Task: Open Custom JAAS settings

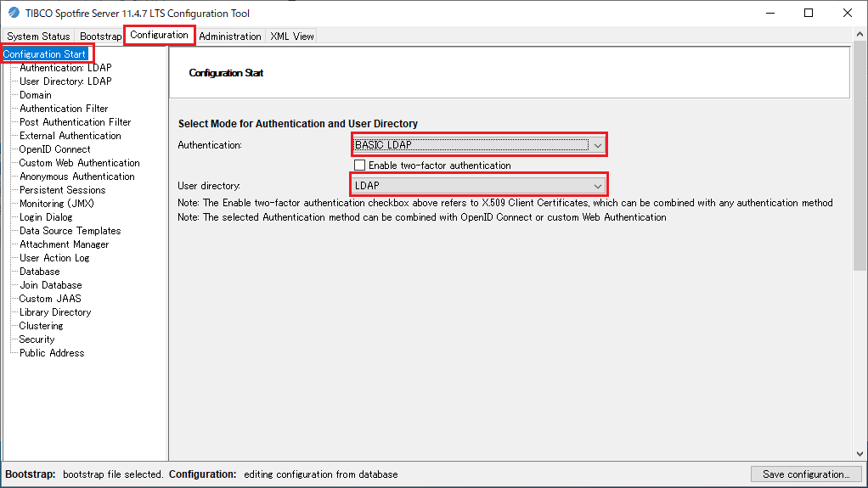Action: pos(50,299)
